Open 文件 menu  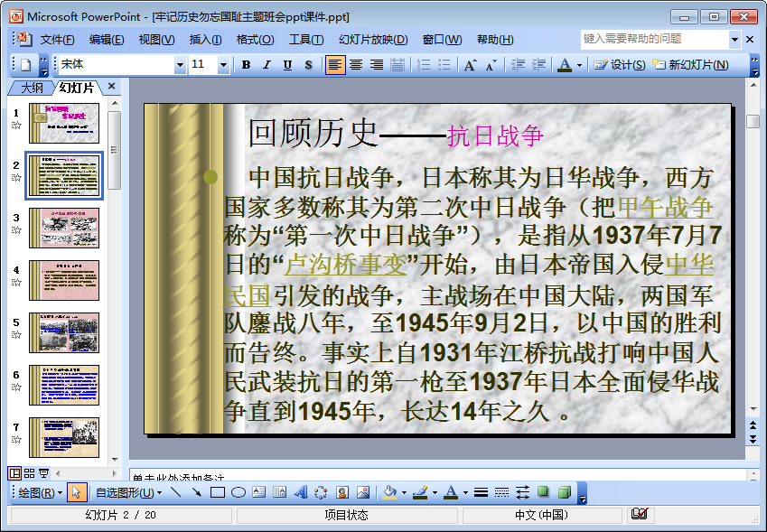click(x=57, y=40)
